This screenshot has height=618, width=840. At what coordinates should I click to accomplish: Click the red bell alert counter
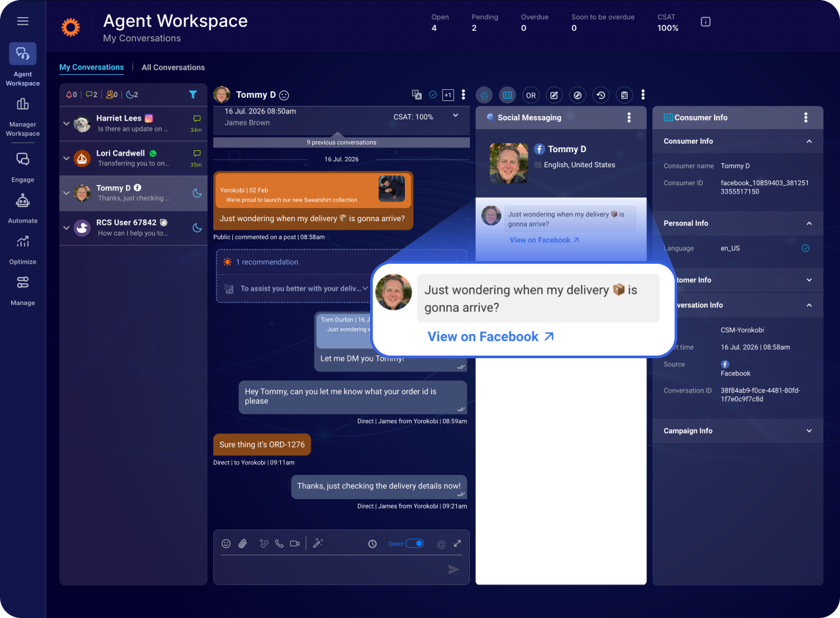coord(71,94)
